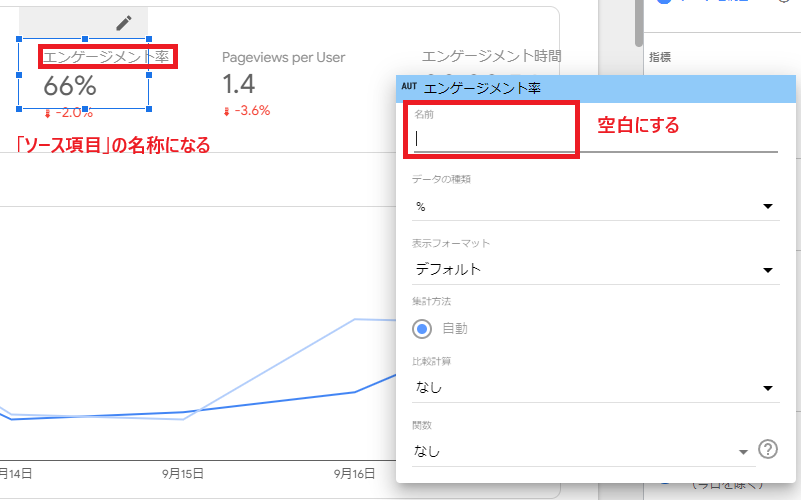Click the red down arrow under Pageviews per User
This screenshot has height=500, width=801.
[x=227, y=111]
